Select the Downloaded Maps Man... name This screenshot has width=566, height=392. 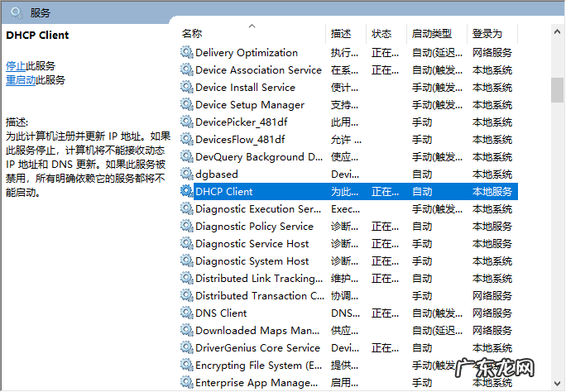tap(257, 330)
